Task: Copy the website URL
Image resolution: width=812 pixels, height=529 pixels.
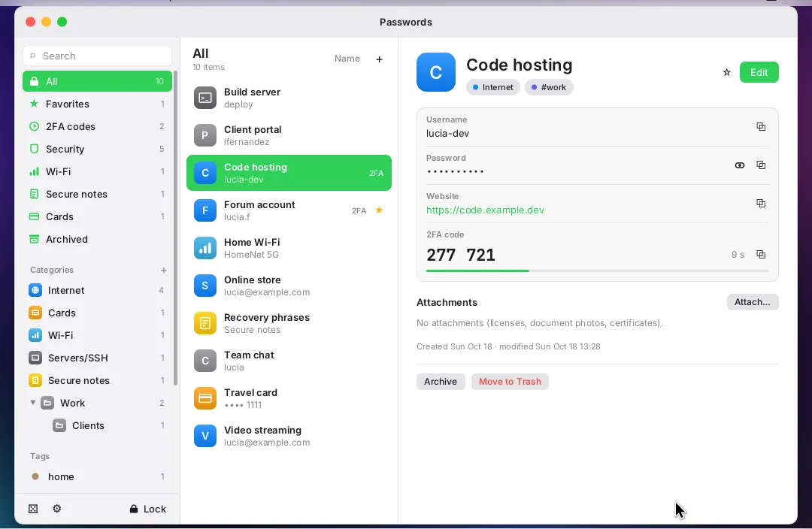Action: pos(761,204)
